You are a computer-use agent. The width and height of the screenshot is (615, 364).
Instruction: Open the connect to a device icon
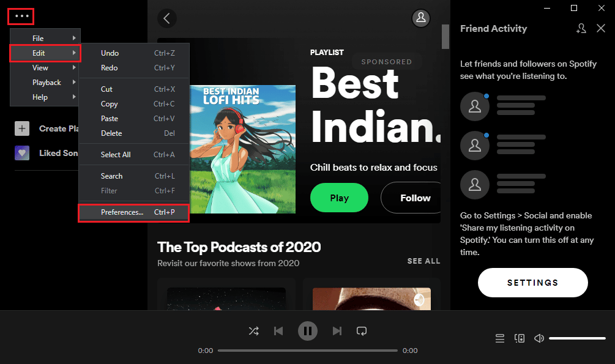(520, 338)
